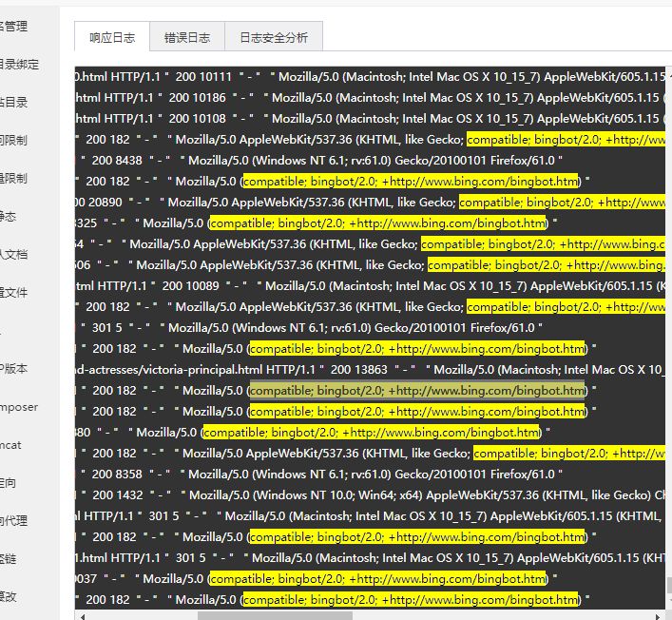Click the log line with '200 1432' Win64

tap(371, 495)
